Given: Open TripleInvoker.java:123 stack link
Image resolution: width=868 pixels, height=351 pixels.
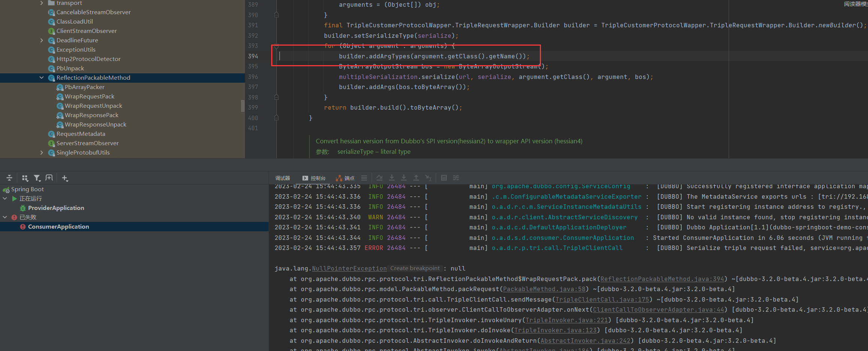Looking at the screenshot, I should (555, 330).
